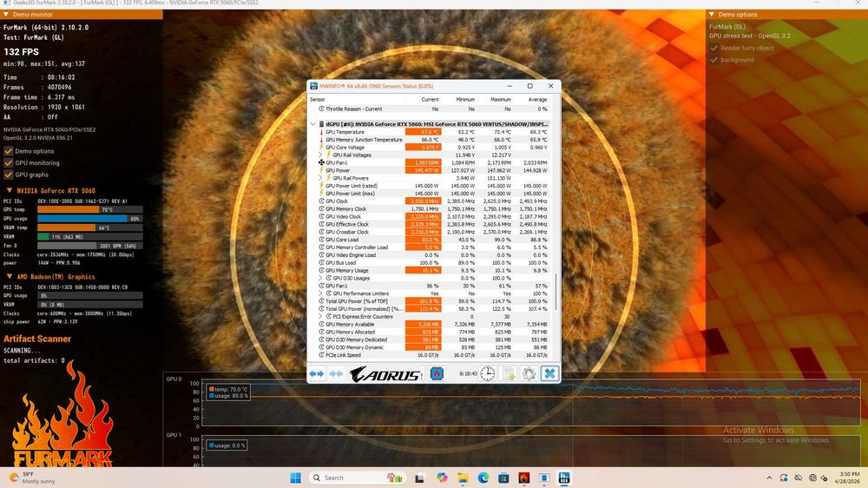
Task: Click the Minimum column header in HWiNFO
Action: [459, 100]
